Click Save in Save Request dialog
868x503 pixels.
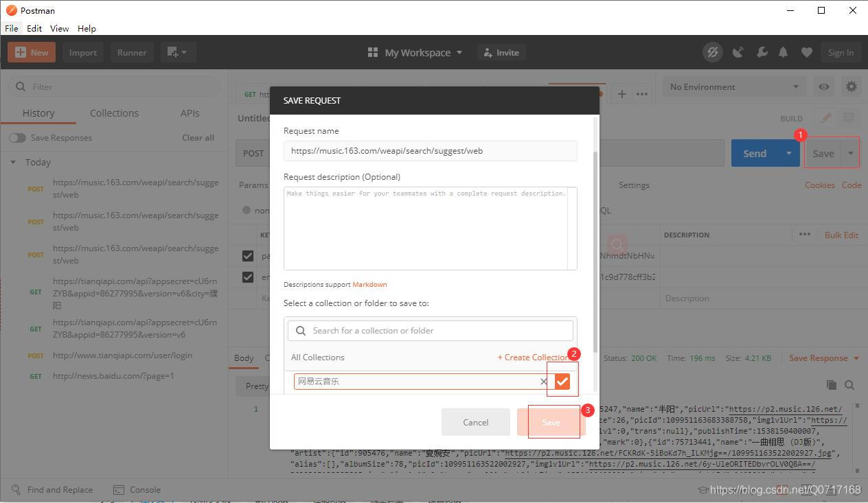[551, 422]
